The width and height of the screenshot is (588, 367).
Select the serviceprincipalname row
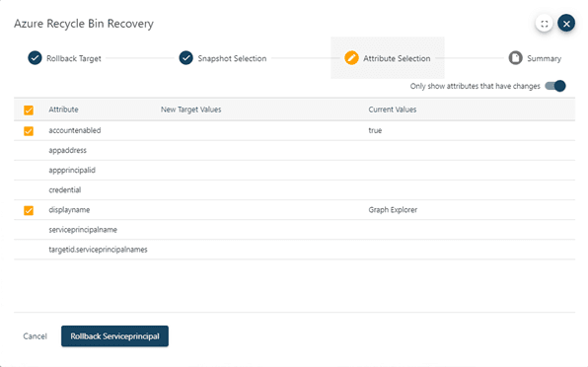pos(294,230)
